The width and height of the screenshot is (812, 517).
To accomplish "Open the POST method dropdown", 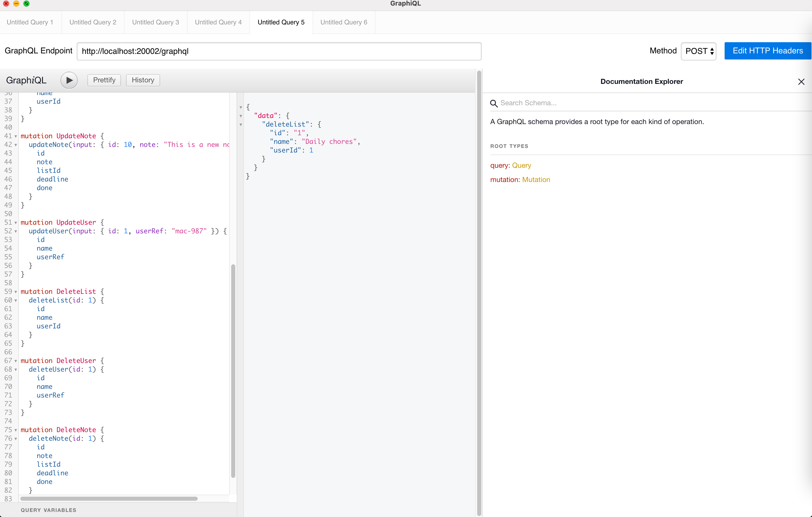I will click(x=699, y=51).
